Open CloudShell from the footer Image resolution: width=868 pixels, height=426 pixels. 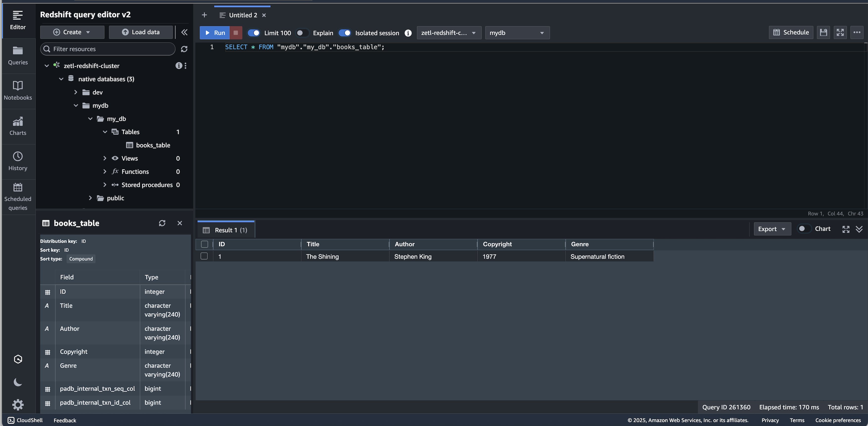click(x=25, y=420)
